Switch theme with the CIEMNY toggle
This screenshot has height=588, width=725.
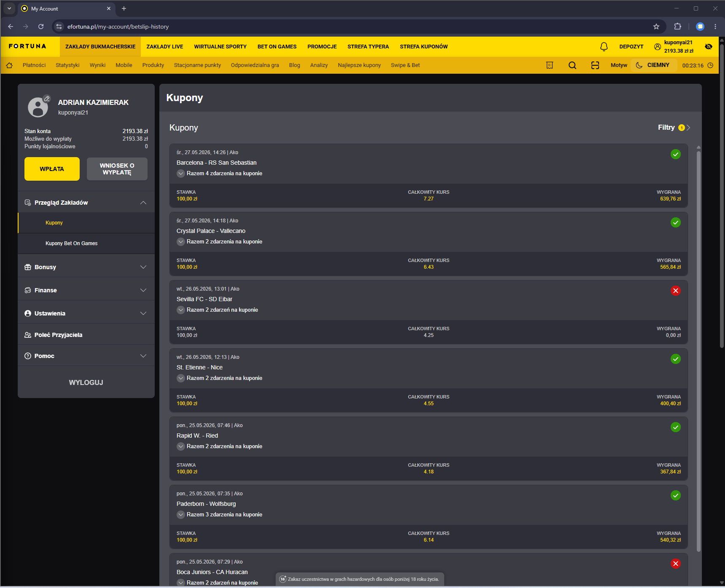[x=653, y=65]
